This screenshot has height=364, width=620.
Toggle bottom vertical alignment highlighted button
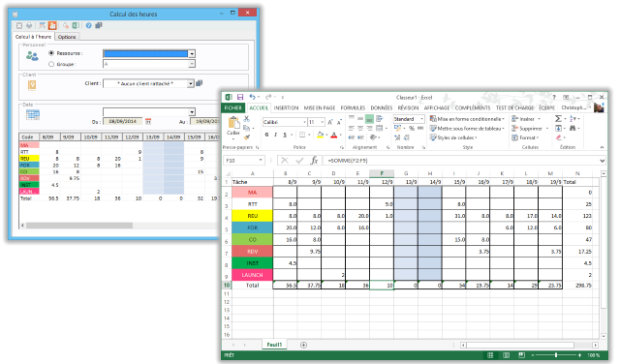pyautogui.click(x=369, y=118)
